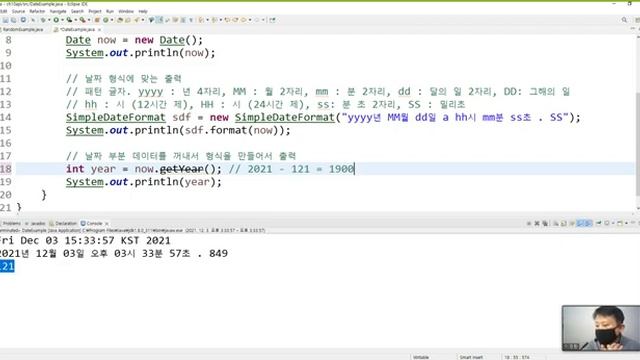Click the Pin Editor toolbar icon

273,20
